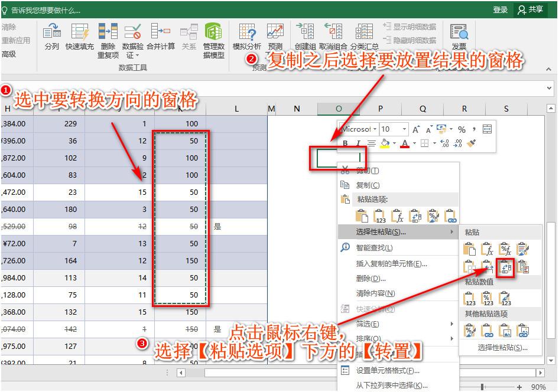Open fill color dropdown arrow in mini toolbar
The width and height of the screenshot is (559, 392).
tap(394, 143)
